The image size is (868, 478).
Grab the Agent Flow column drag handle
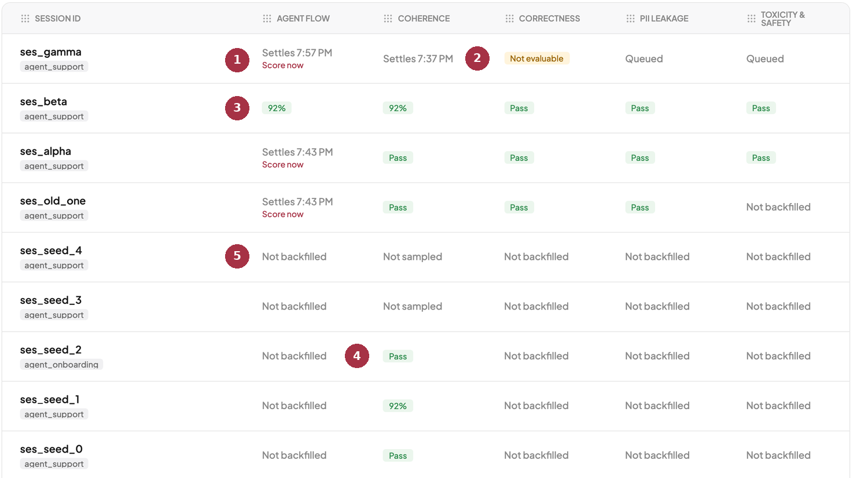[267, 19]
